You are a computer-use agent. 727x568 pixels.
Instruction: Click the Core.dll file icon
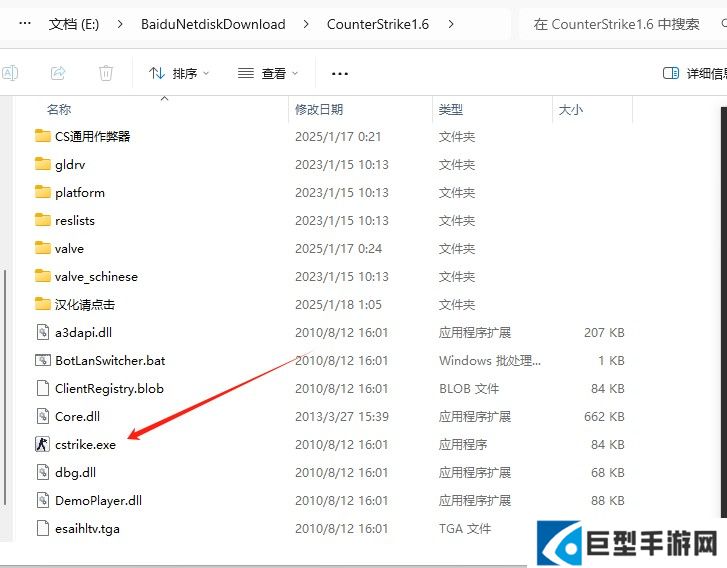coord(43,416)
